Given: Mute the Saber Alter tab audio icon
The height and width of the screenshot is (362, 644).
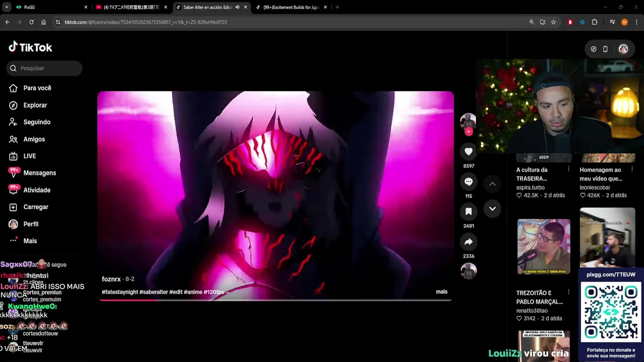Looking at the screenshot, I should pos(237,7).
